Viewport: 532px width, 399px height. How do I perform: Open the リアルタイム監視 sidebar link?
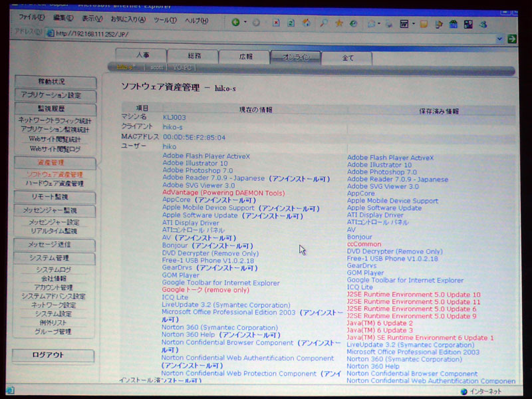coord(54,231)
